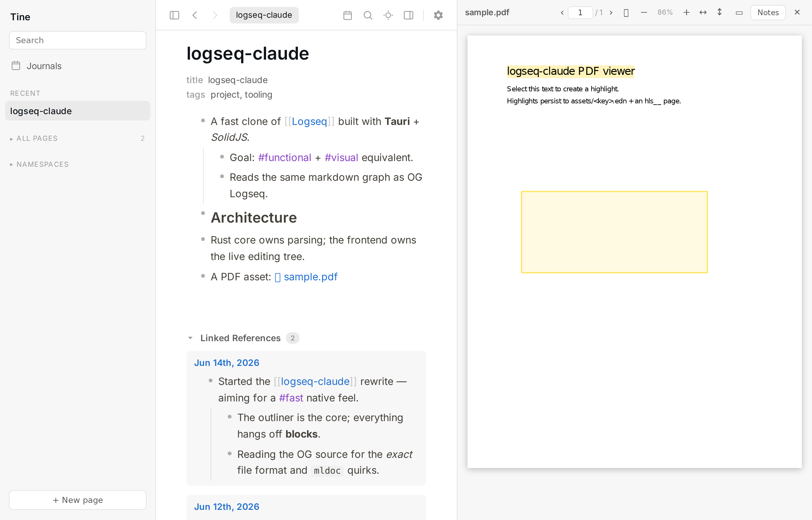This screenshot has width=812, height=520.
Task: Fit PDF to height
Action: (x=719, y=12)
